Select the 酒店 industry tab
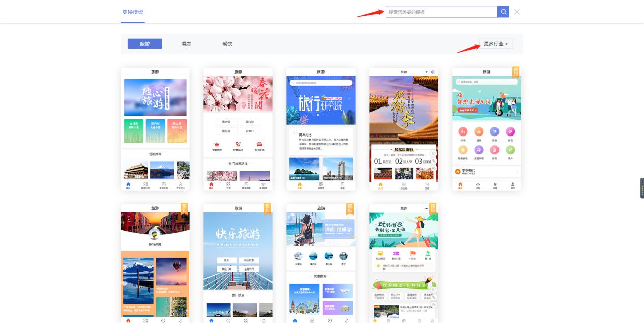 (186, 44)
